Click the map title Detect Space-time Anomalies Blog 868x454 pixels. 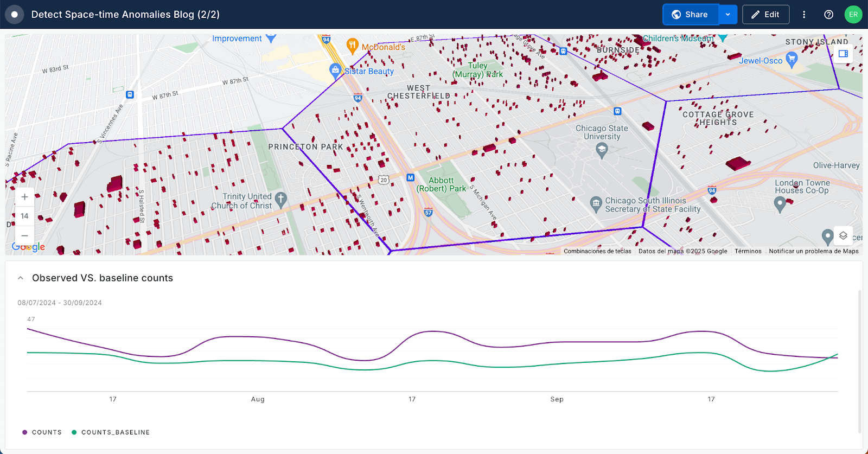(x=125, y=15)
